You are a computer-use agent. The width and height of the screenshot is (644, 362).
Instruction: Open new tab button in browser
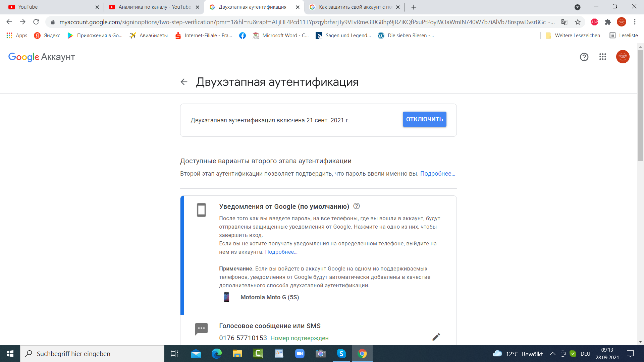[x=414, y=7]
